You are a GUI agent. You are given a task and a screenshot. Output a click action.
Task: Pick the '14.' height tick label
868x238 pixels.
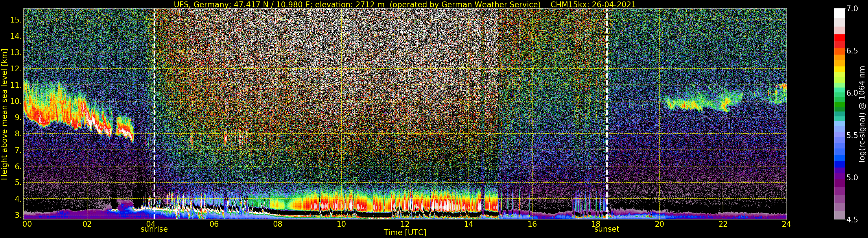pyautogui.click(x=16, y=36)
